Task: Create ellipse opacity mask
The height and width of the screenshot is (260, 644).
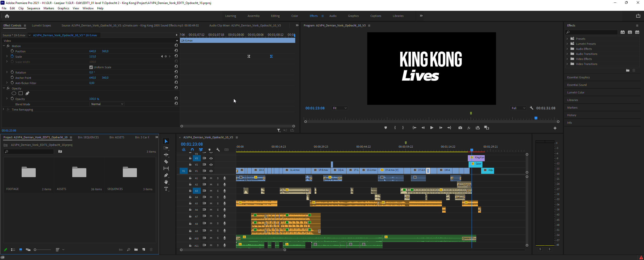Action: [14, 93]
